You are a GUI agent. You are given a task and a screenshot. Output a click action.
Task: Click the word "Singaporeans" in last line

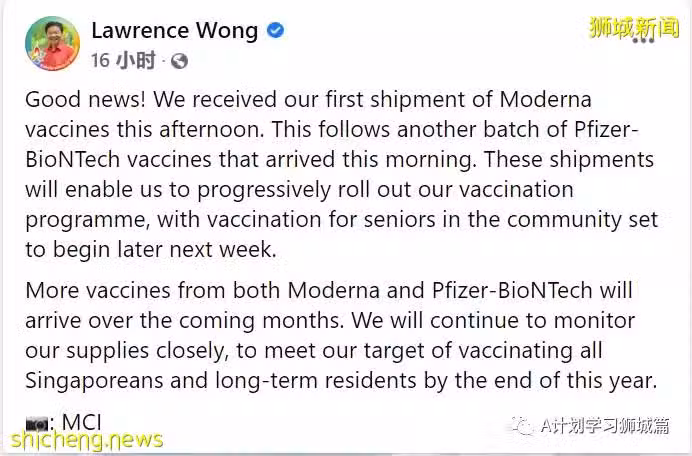click(94, 381)
